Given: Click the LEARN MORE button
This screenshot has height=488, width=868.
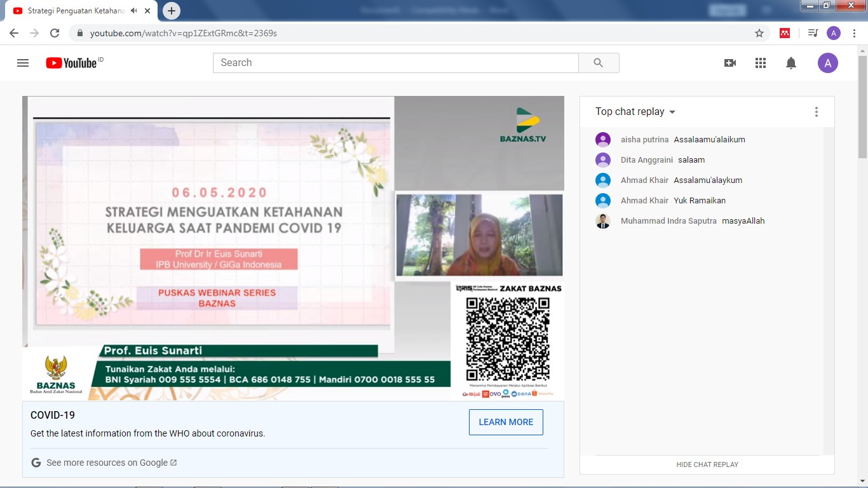Looking at the screenshot, I should pos(506,422).
